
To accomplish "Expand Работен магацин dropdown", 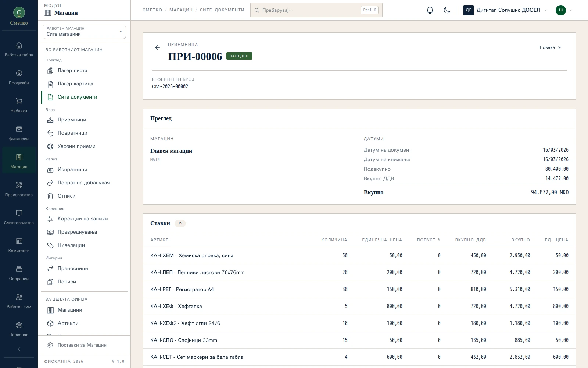I will (x=84, y=32).
